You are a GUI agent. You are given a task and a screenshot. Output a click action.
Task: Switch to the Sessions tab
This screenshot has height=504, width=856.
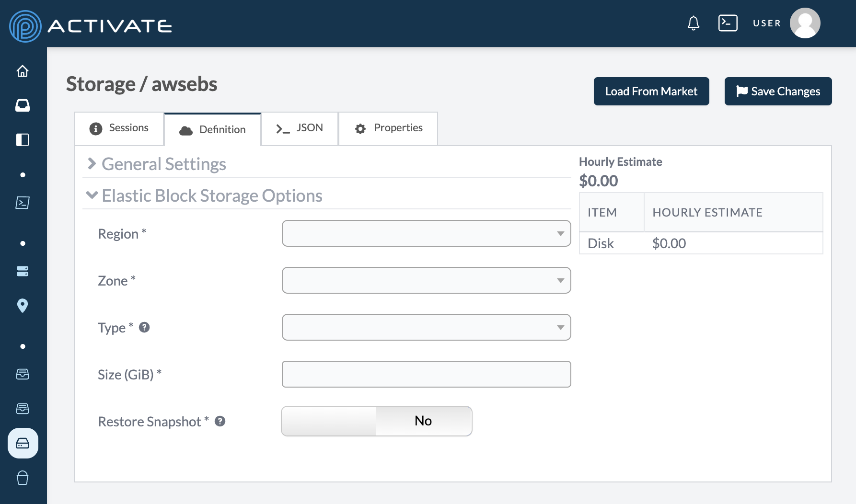pyautogui.click(x=119, y=128)
